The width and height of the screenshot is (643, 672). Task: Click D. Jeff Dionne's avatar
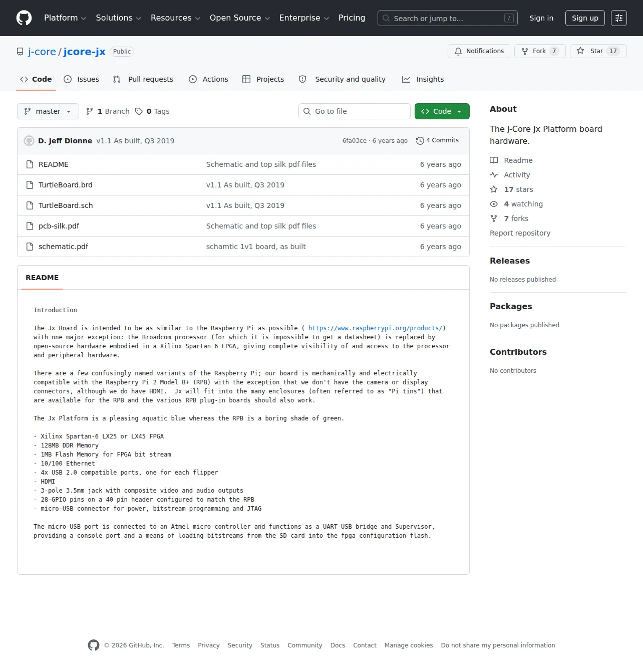click(29, 141)
